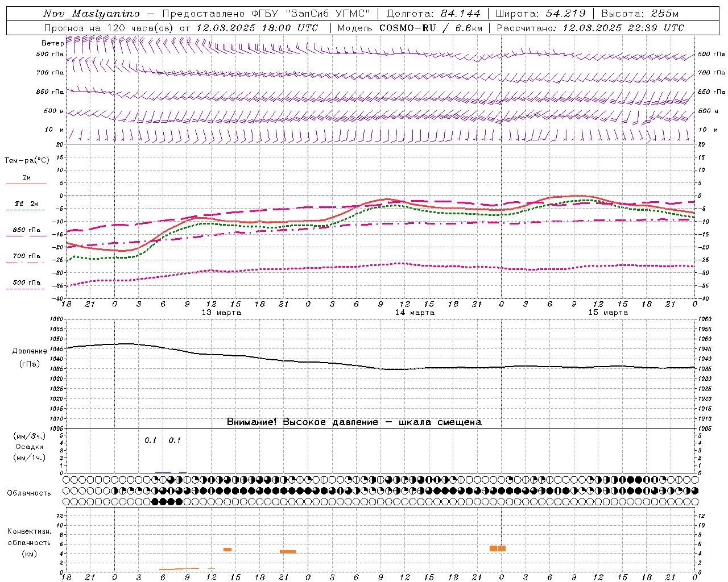Click the station name Nov_Maslyanino
The image size is (728, 582).
(92, 14)
